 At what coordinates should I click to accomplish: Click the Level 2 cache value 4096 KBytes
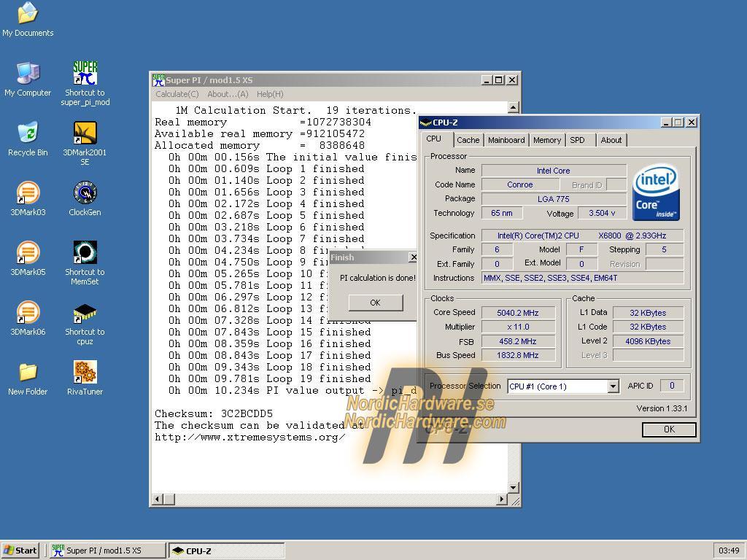(x=648, y=341)
